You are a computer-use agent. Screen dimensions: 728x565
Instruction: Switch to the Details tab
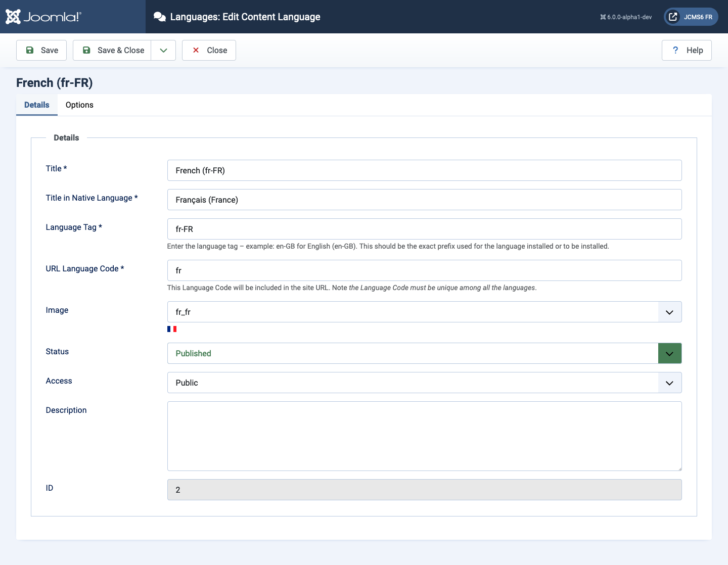pos(37,105)
